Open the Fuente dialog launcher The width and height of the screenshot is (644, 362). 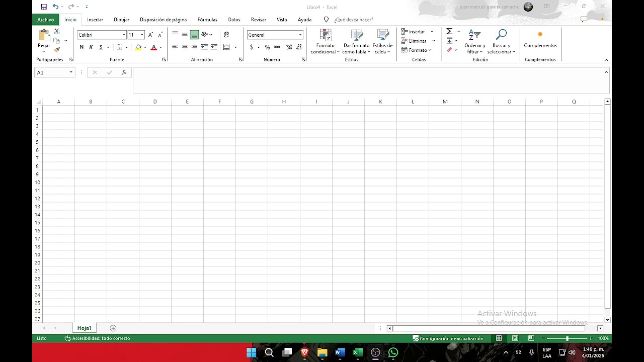(x=164, y=59)
